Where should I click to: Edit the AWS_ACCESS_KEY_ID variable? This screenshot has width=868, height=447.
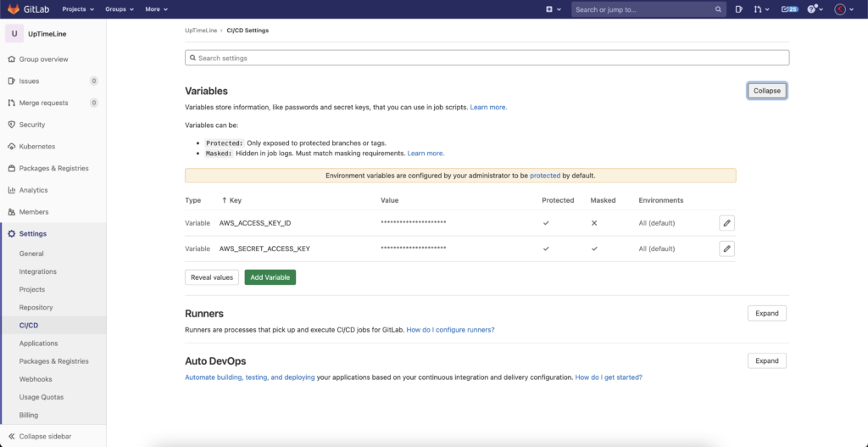pyautogui.click(x=726, y=223)
